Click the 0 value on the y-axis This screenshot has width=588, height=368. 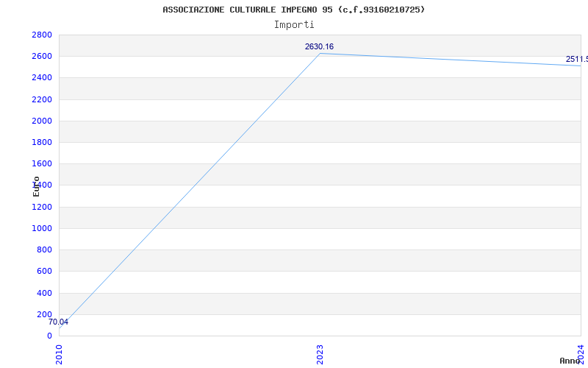pos(49,336)
